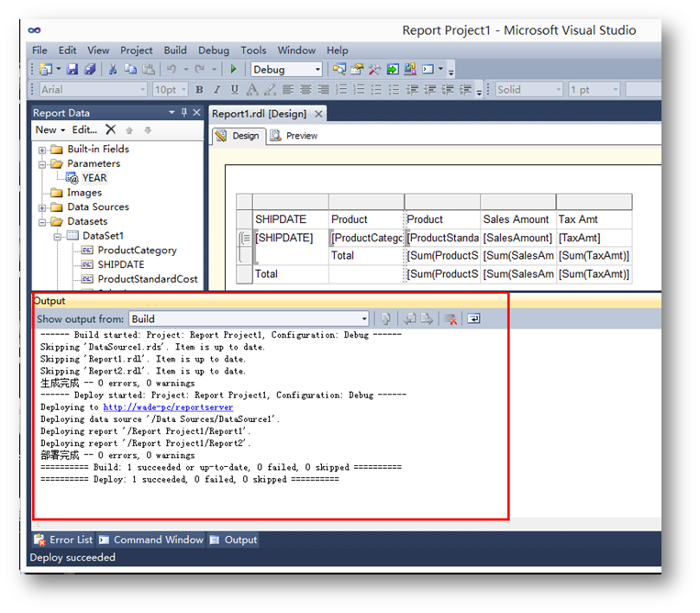Click the Paste clipboard icon
This screenshot has width=700, height=613.
pos(149,69)
